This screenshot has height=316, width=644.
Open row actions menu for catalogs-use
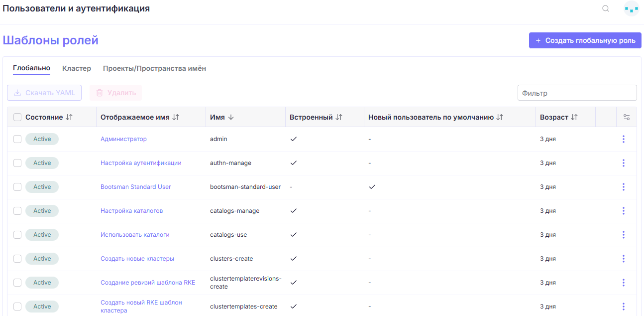tap(624, 235)
